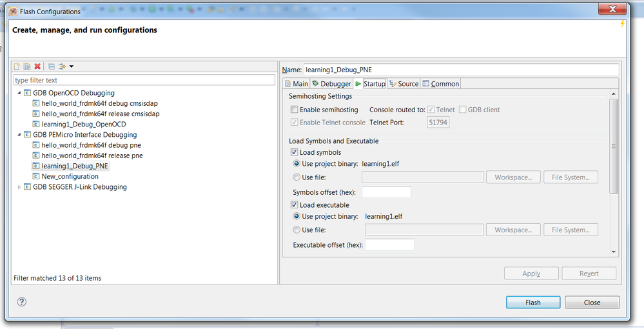Click the GDB SEGGER J-Link Debugging icon

tap(28, 186)
